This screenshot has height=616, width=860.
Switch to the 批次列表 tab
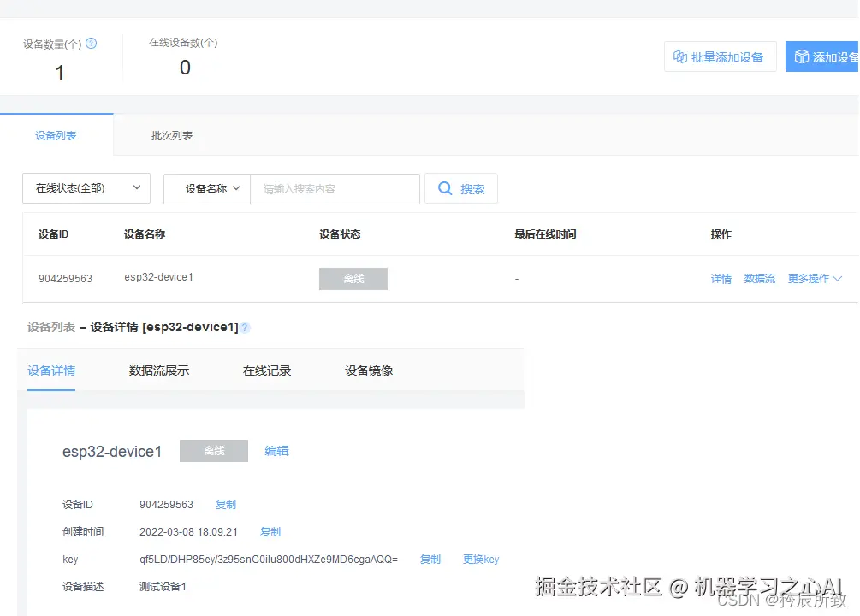coord(172,135)
